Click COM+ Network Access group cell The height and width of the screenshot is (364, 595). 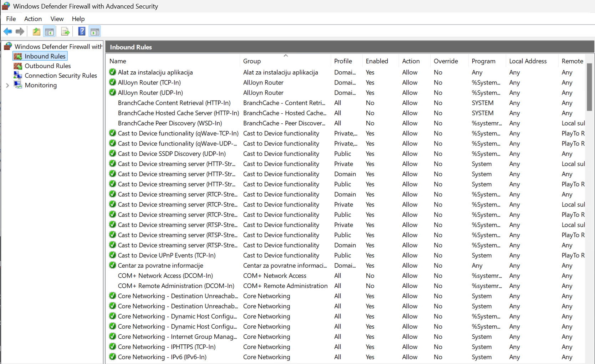[x=275, y=276]
